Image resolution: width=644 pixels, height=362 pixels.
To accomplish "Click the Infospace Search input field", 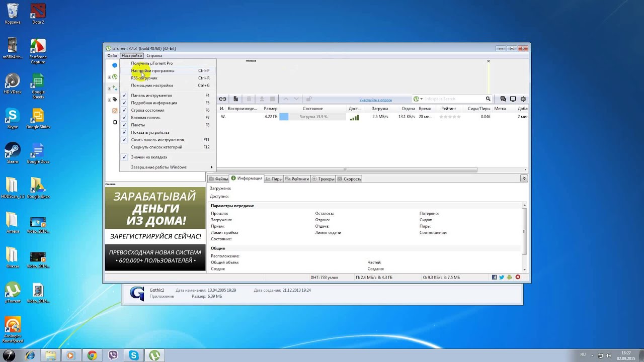I will (x=454, y=99).
